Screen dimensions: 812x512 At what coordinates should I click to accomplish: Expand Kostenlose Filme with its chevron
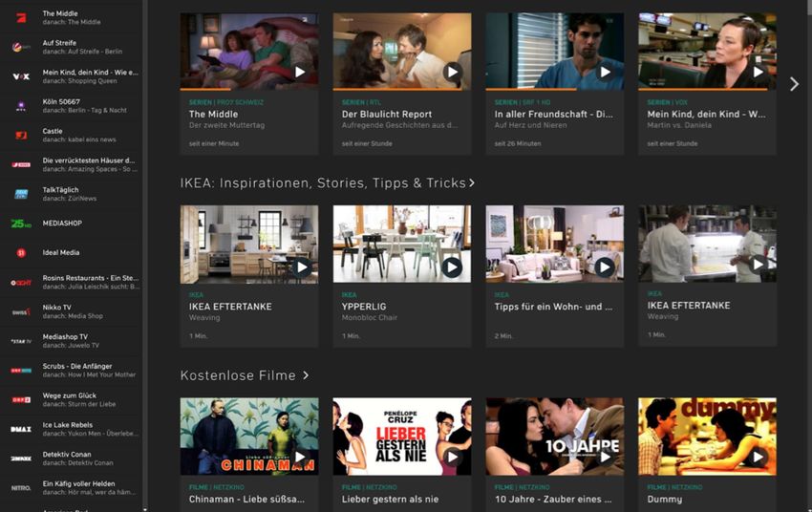point(306,374)
